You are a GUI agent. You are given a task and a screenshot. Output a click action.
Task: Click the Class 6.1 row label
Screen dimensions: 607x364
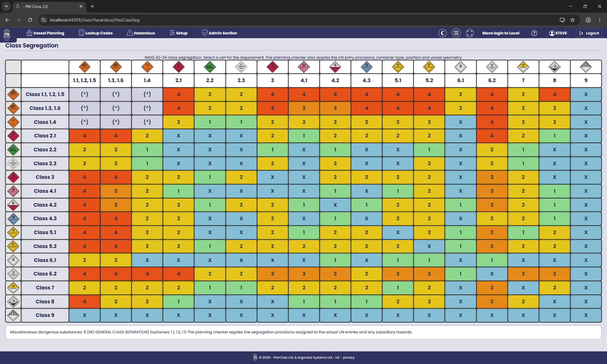click(x=45, y=260)
